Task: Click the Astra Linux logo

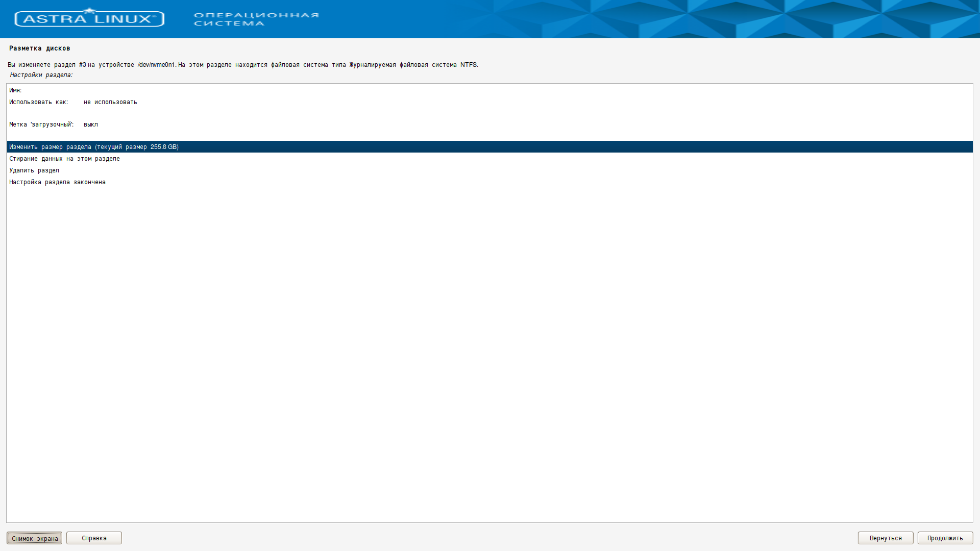Action: point(89,18)
